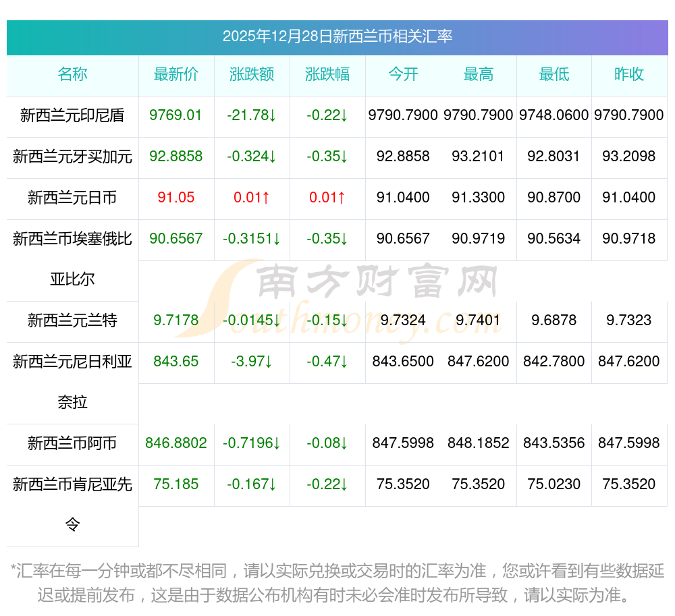Screen dimensions: 675x616
Task: Select the 新西兰元兰特 currency name
Action: pyautogui.click(x=72, y=320)
